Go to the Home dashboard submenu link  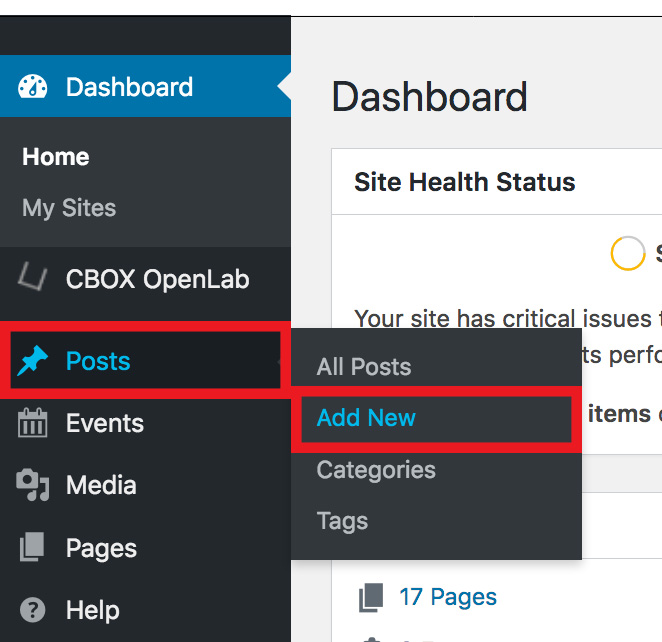[x=56, y=157]
